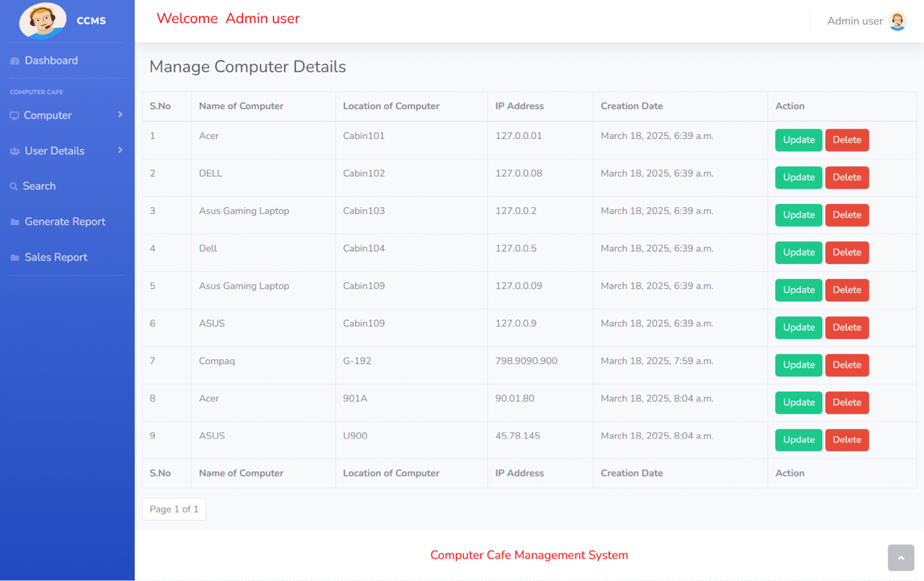Click the Sales Report folder icon
This screenshot has width=924, height=581.
(14, 257)
